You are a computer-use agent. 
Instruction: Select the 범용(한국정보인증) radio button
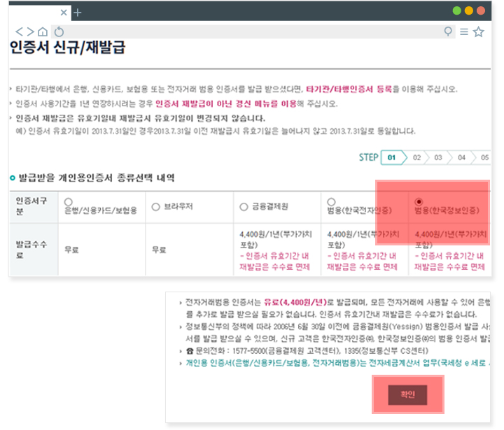(419, 201)
